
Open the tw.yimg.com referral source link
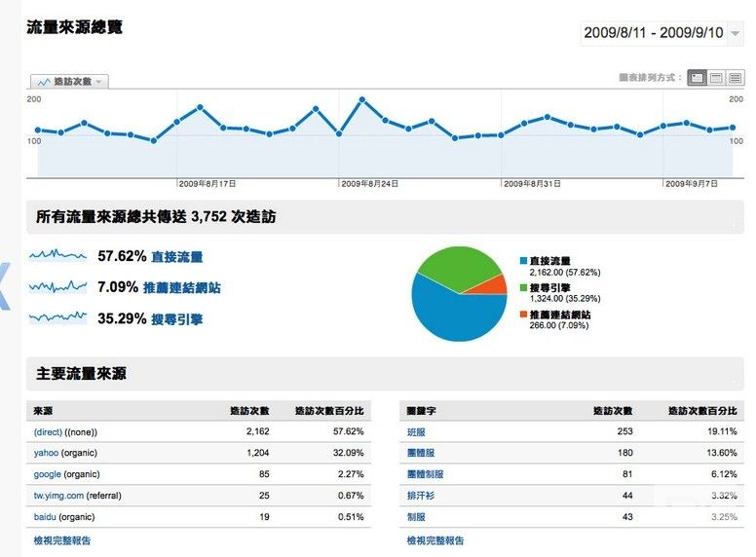tap(58, 496)
